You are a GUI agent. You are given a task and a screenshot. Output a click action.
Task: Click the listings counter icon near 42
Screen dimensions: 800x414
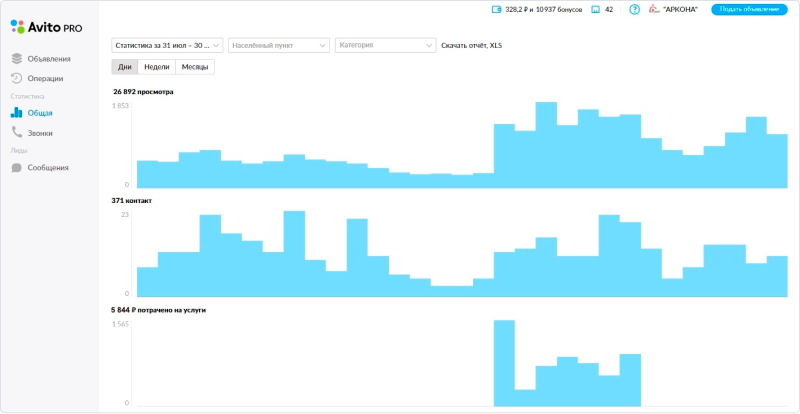595,9
